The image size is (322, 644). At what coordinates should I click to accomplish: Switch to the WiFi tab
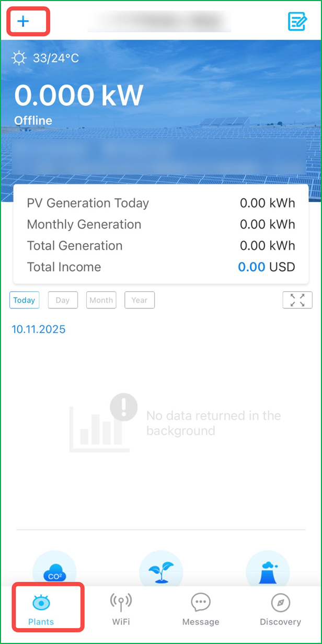click(x=121, y=609)
